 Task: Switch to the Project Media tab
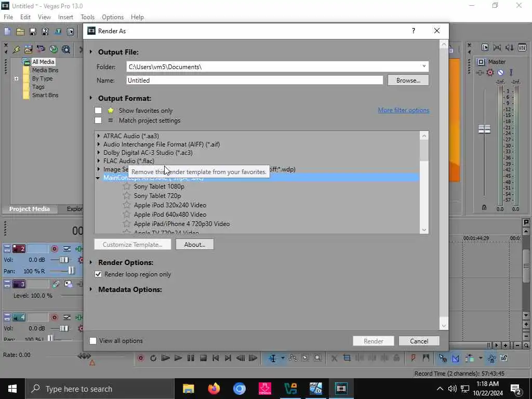coord(30,209)
